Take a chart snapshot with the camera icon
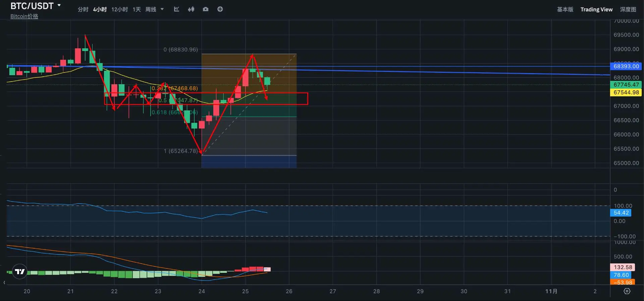Screen dimensions: 644x301 click(206, 9)
